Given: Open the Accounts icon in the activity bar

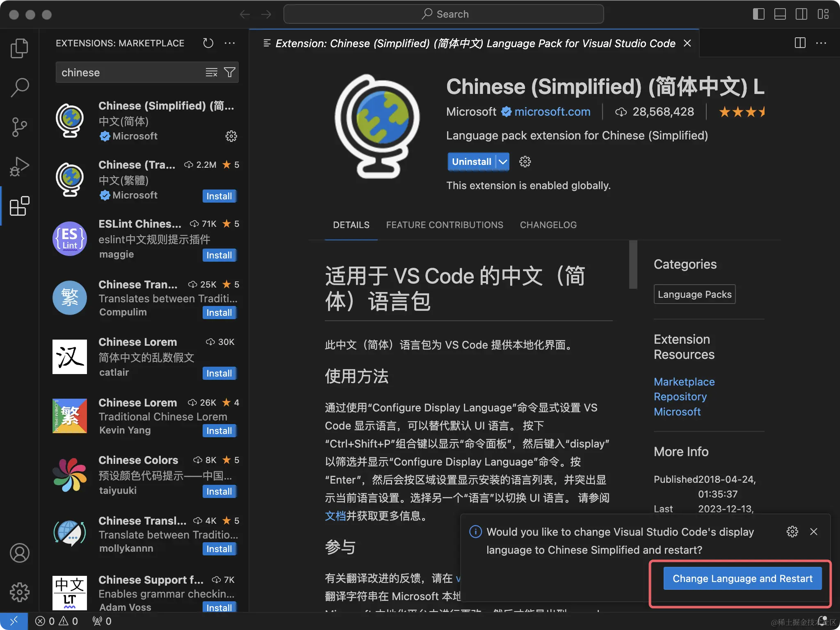Looking at the screenshot, I should point(19,553).
